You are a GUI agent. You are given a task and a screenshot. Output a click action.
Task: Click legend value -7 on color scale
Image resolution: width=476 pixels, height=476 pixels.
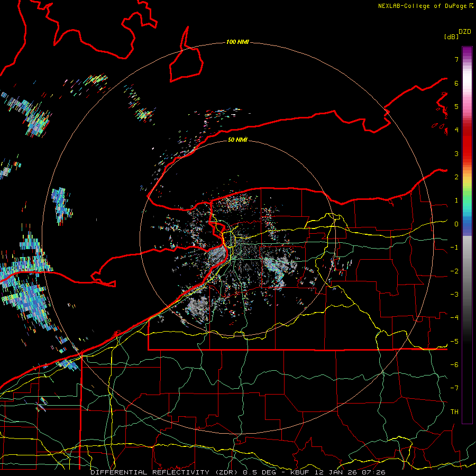(x=454, y=389)
